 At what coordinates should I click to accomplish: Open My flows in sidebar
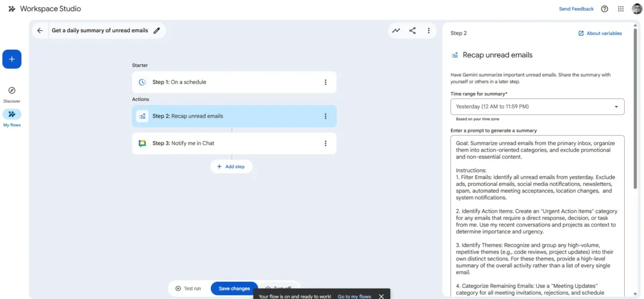(x=12, y=114)
